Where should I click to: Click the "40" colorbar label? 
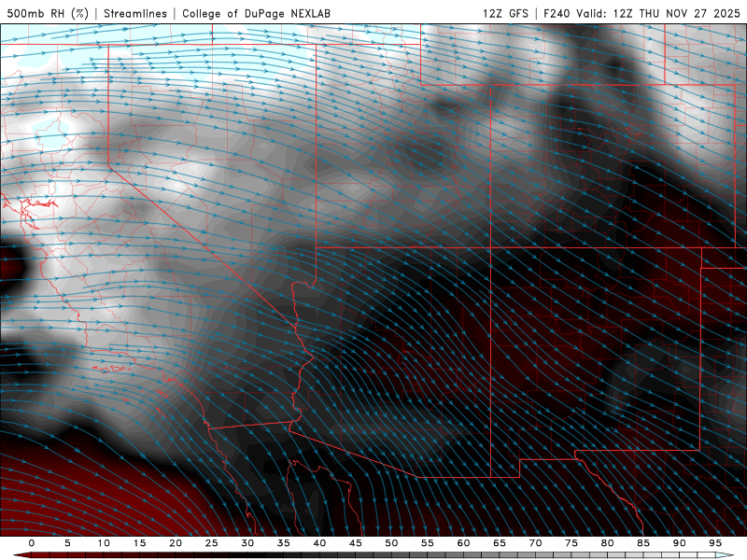coord(319,543)
